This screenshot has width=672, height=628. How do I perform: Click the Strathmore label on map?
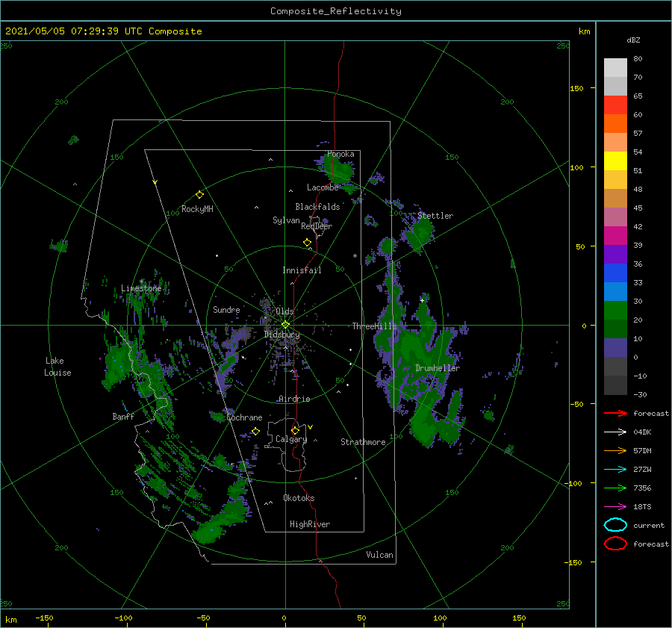pos(363,442)
